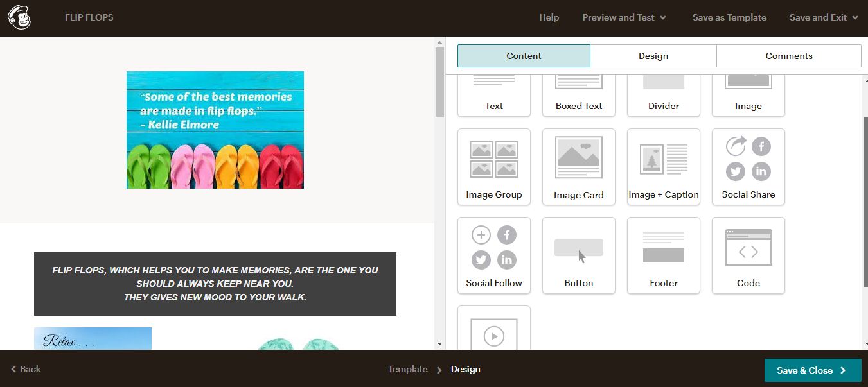Click the FLIP FLOPS campaign title

click(89, 17)
